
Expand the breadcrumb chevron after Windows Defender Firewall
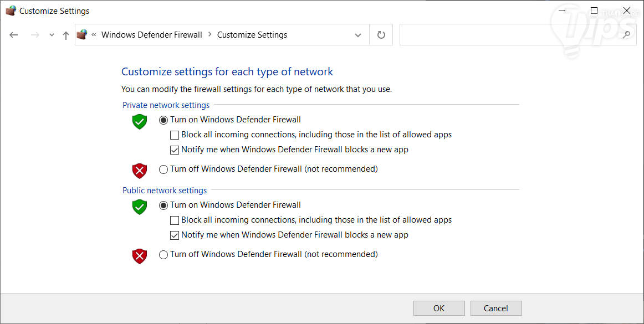coord(210,35)
